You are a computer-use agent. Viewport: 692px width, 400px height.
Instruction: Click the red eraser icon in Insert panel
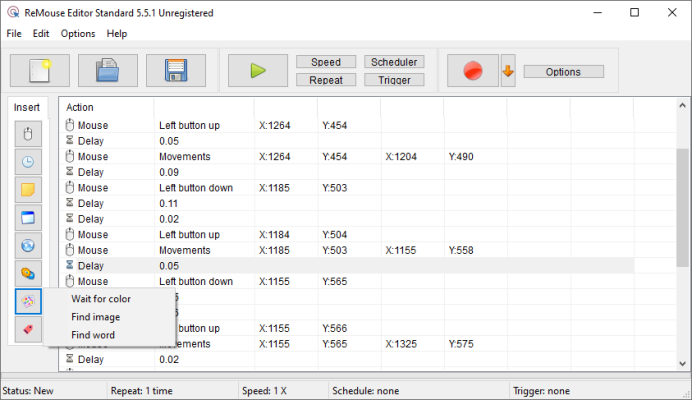click(x=28, y=329)
